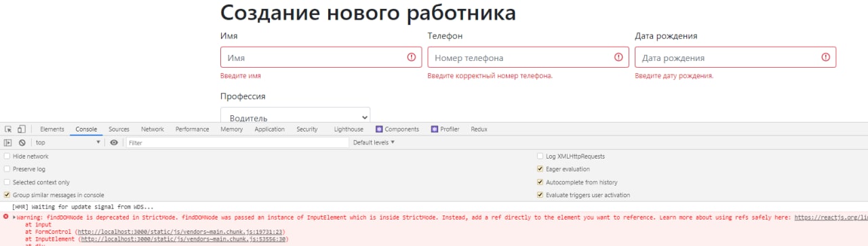This screenshot has width=868, height=246.
Task: Enable the Preserve log checkbox
Action: 7,169
